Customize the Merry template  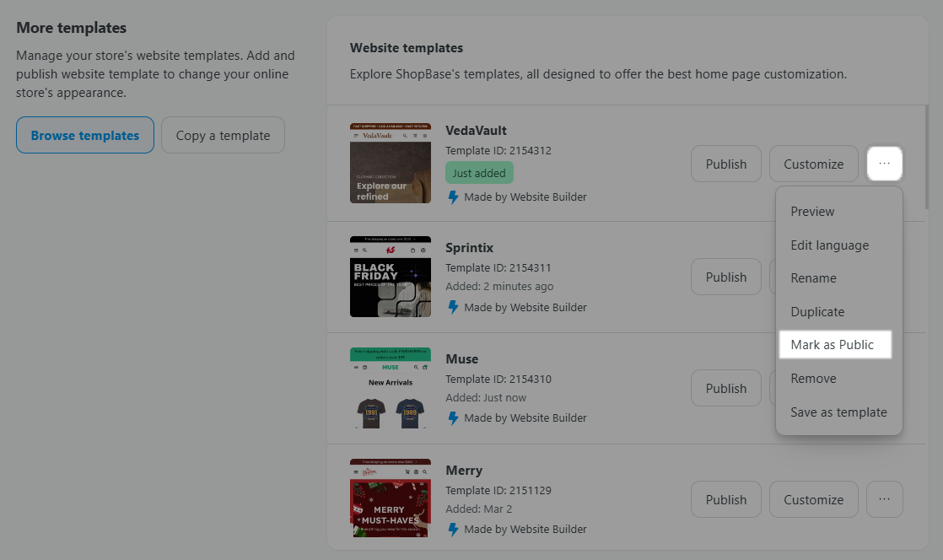coord(813,499)
